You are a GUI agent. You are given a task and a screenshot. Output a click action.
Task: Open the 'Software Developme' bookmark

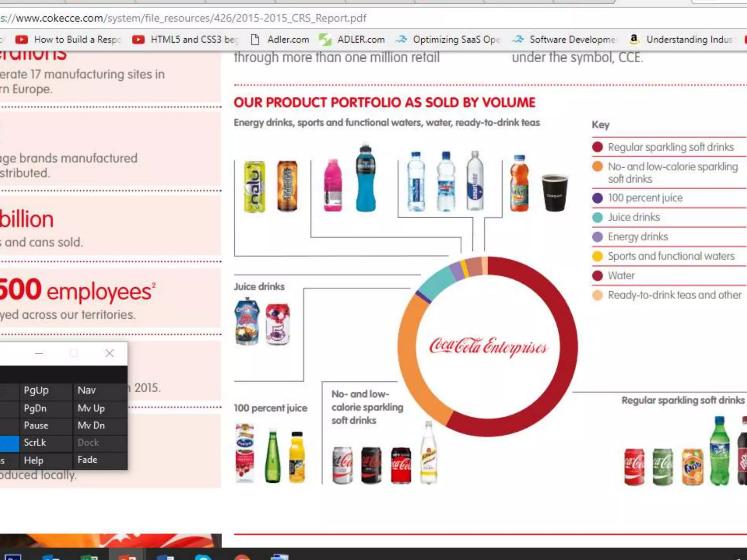click(x=565, y=39)
